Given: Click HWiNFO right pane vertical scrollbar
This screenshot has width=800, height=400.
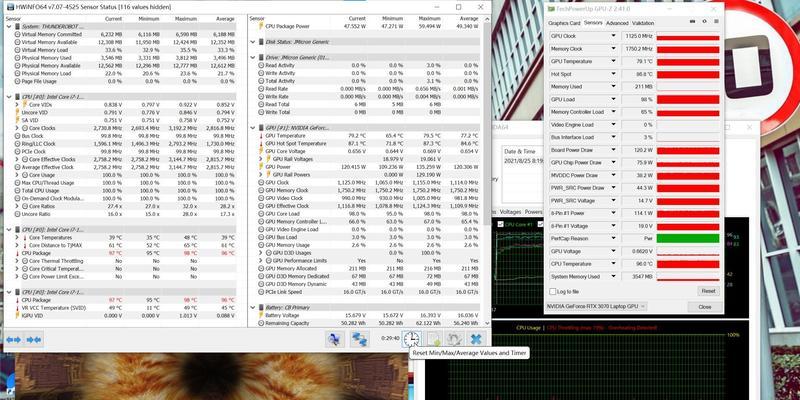Looking at the screenshot, I should tap(486, 122).
